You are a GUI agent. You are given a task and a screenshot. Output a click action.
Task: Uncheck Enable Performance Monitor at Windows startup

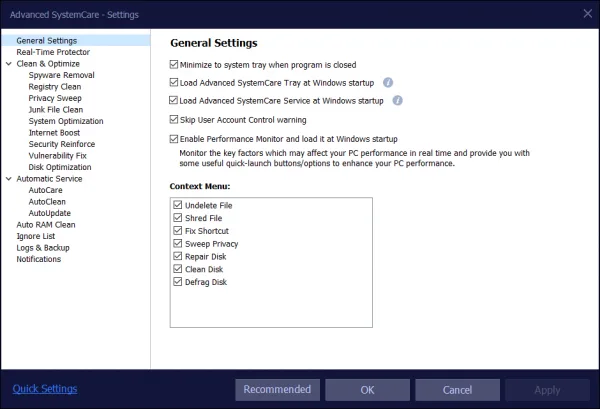[174, 139]
